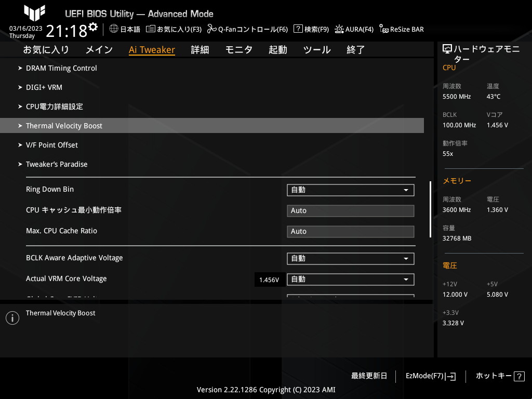Click the 03/16/2023 date

point(26,29)
